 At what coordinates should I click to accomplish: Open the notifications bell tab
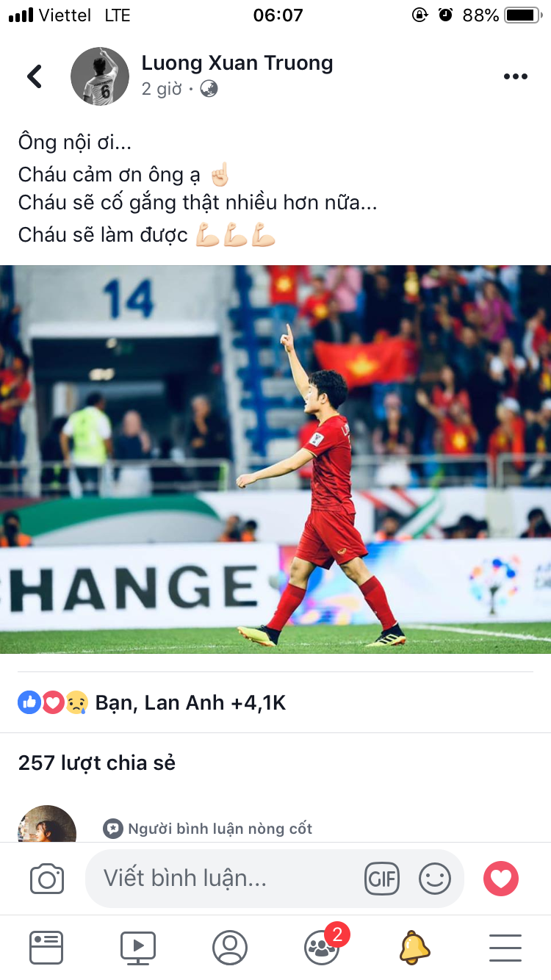pos(414,947)
